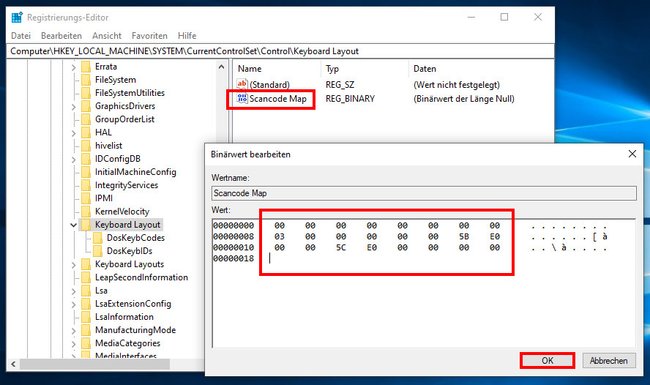Click the HAL folder icon

[x=86, y=133]
